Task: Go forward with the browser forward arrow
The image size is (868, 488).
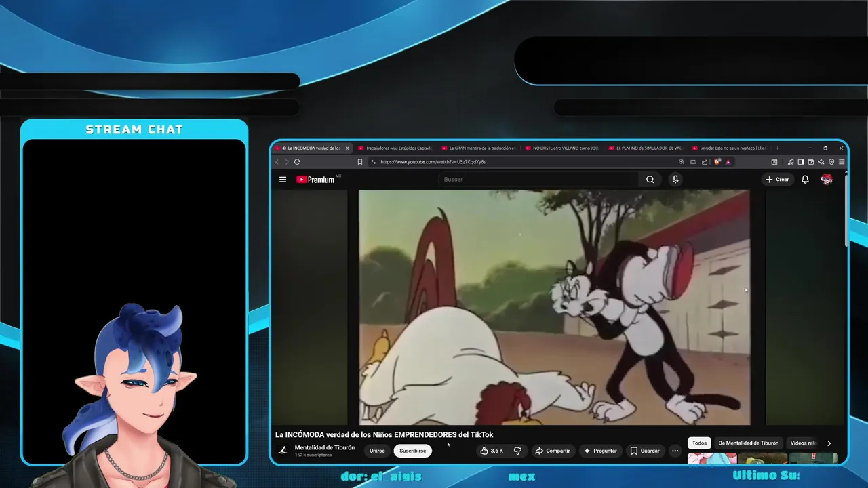Action: (286, 162)
